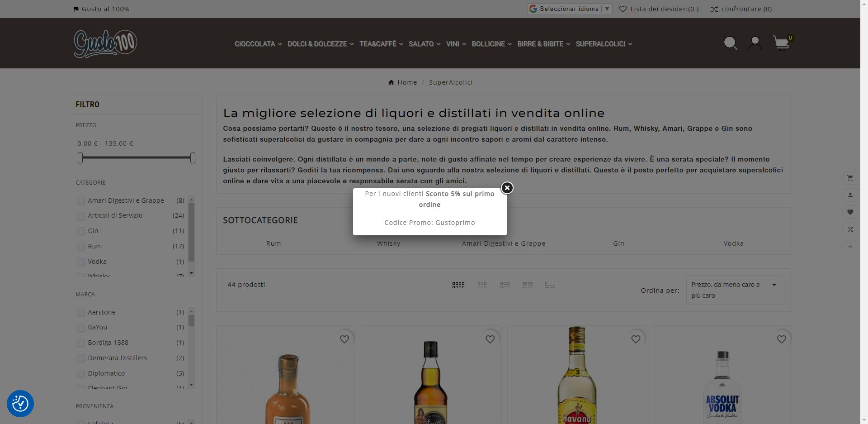Check the Demerara Distillers brand filter
The height and width of the screenshot is (424, 868).
pyautogui.click(x=80, y=358)
